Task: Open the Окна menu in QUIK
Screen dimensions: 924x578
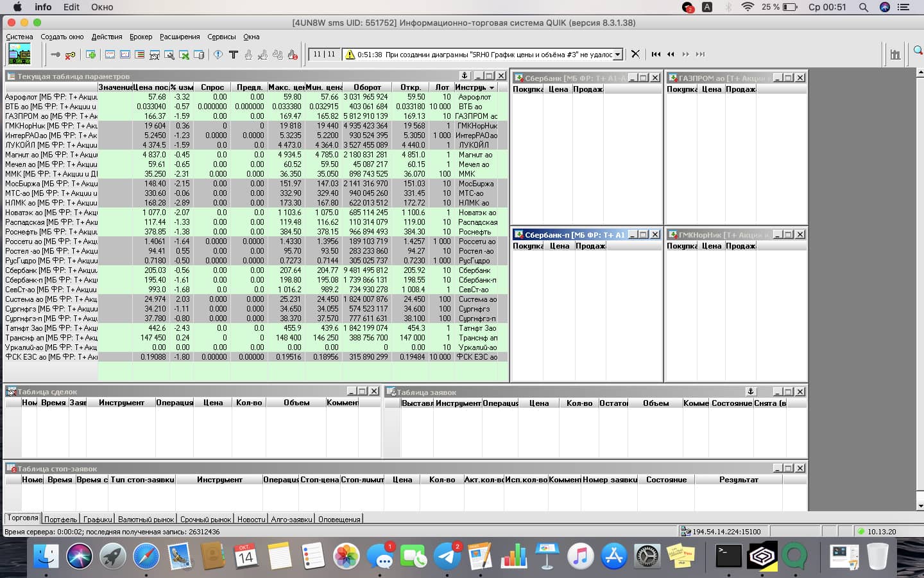Action: click(x=252, y=37)
